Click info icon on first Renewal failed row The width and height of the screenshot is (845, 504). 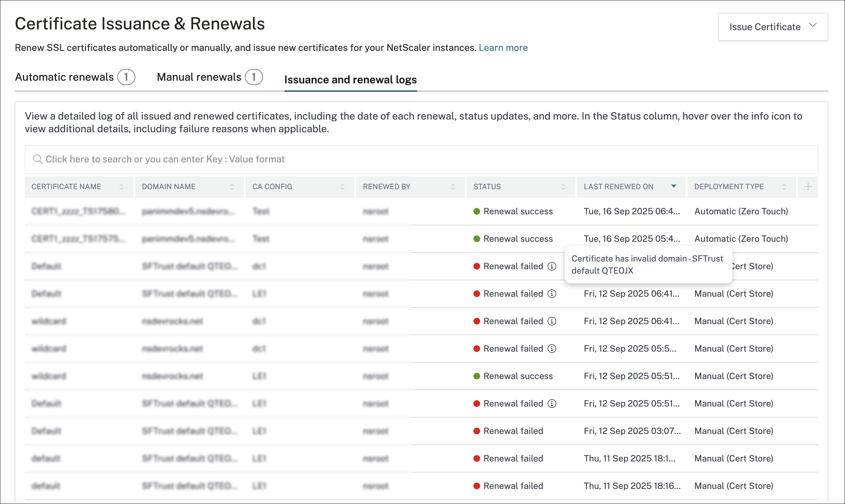point(552,266)
